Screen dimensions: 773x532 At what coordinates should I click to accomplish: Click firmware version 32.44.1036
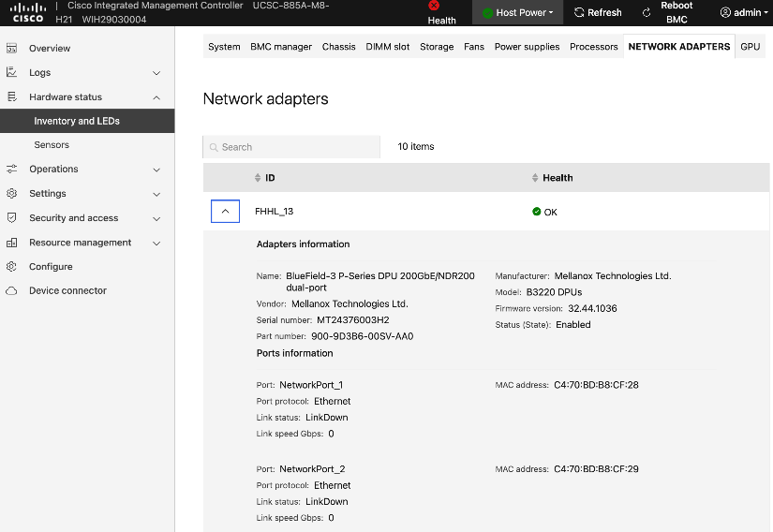(592, 308)
